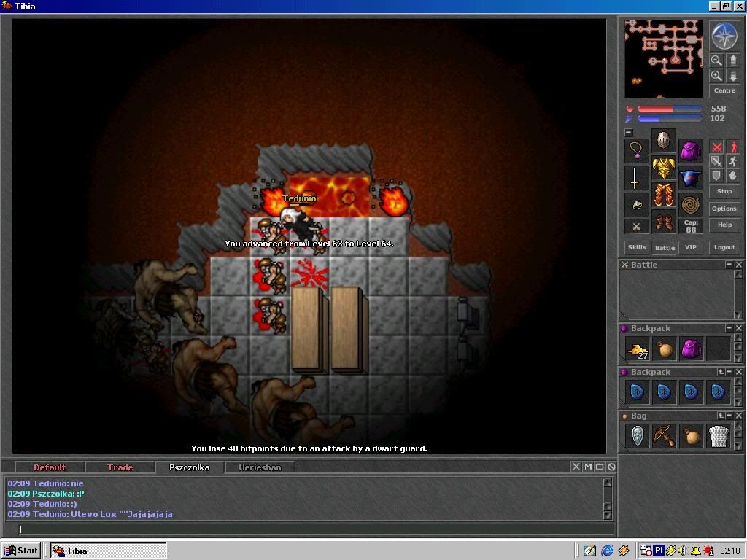
Task: Select the golden legs in leg slot
Action: (663, 195)
